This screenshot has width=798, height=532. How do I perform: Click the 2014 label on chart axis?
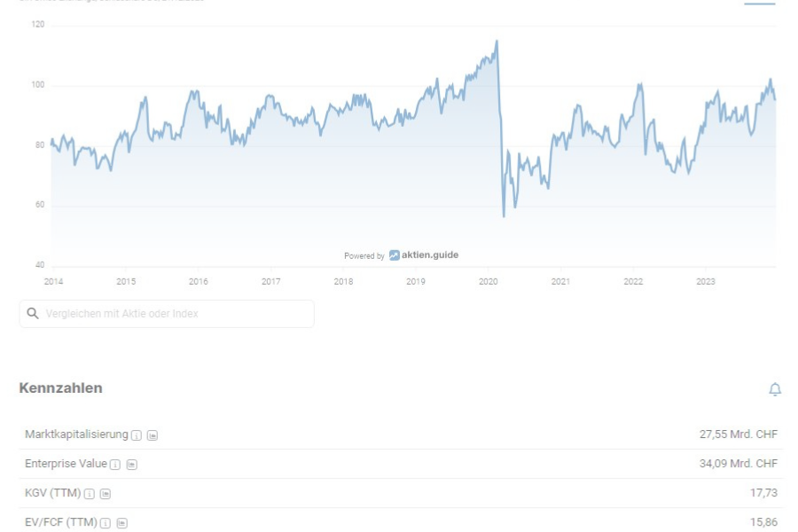click(53, 282)
